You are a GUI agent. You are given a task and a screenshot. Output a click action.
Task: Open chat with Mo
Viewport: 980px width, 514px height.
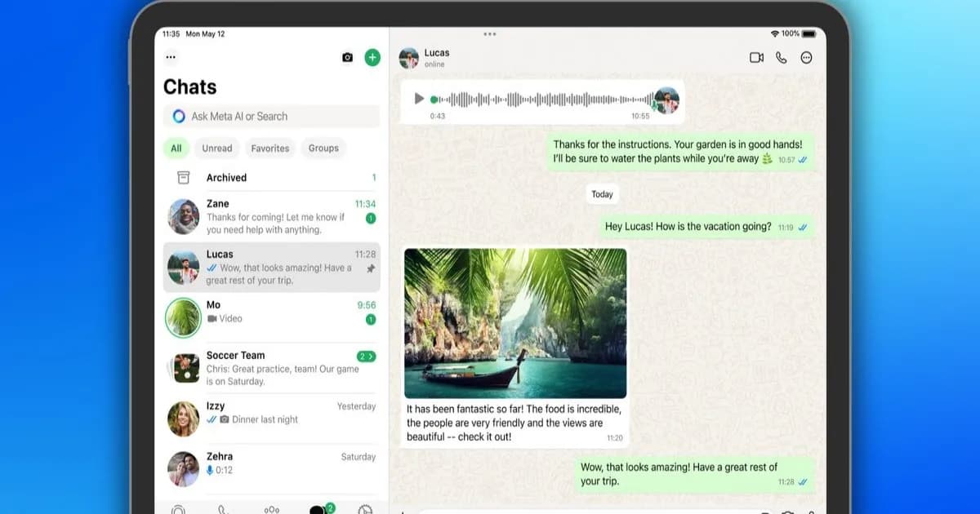pos(272,317)
